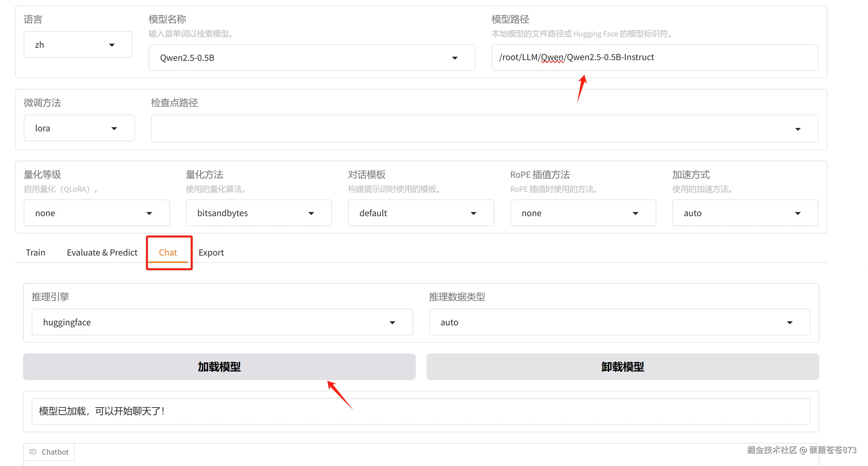
Task: Click the 加载模型 load model button
Action: 219,366
